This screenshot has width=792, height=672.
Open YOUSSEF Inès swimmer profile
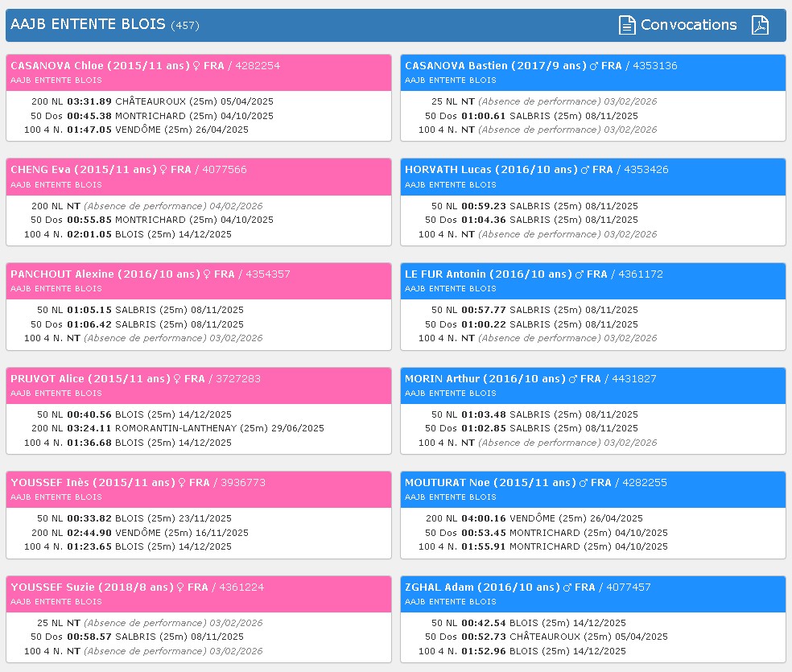tap(91, 483)
